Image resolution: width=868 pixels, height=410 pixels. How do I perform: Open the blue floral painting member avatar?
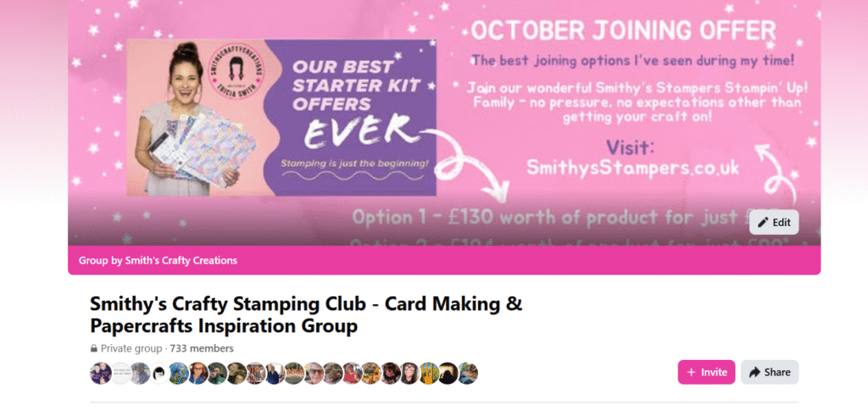tap(178, 373)
